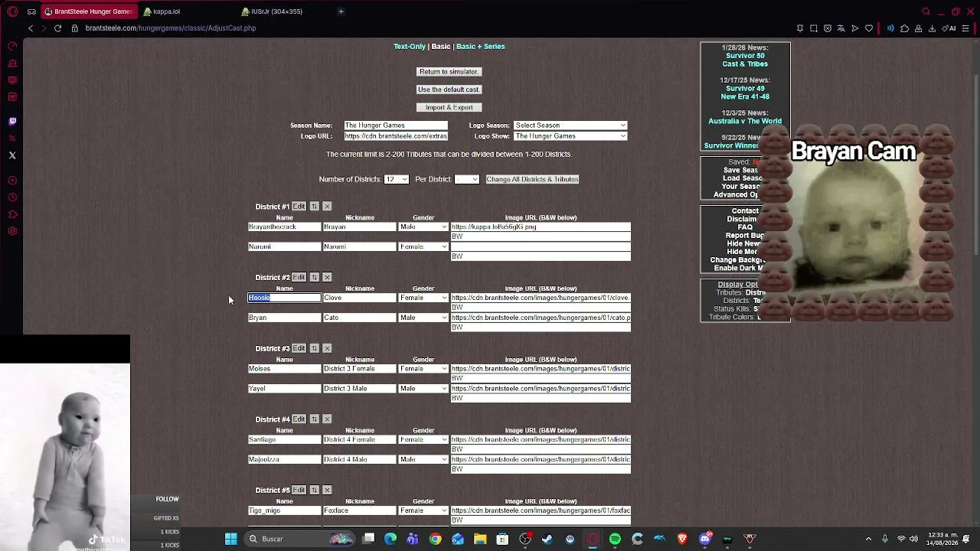Image resolution: width=980 pixels, height=551 pixels.
Task: Open the Twitch icon in Opera sidebar
Action: pos(12,121)
